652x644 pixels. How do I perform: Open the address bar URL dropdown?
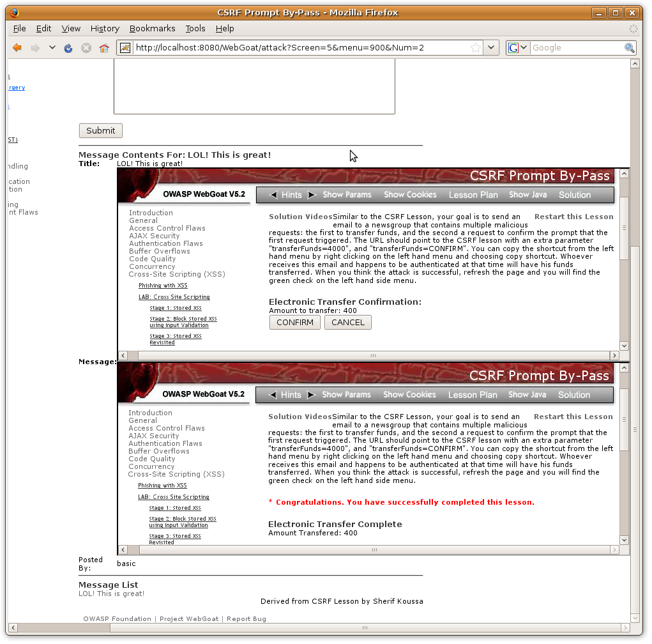click(491, 48)
